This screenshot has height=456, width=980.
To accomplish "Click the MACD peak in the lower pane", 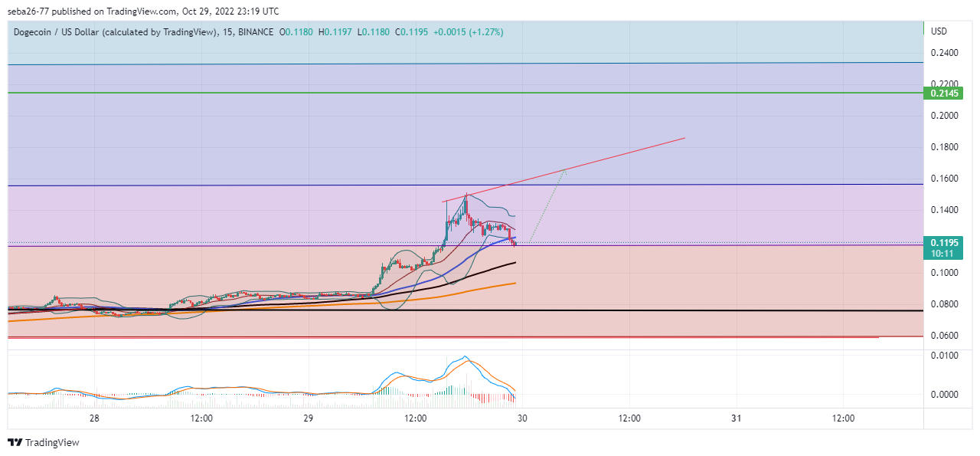I will pyautogui.click(x=464, y=358).
